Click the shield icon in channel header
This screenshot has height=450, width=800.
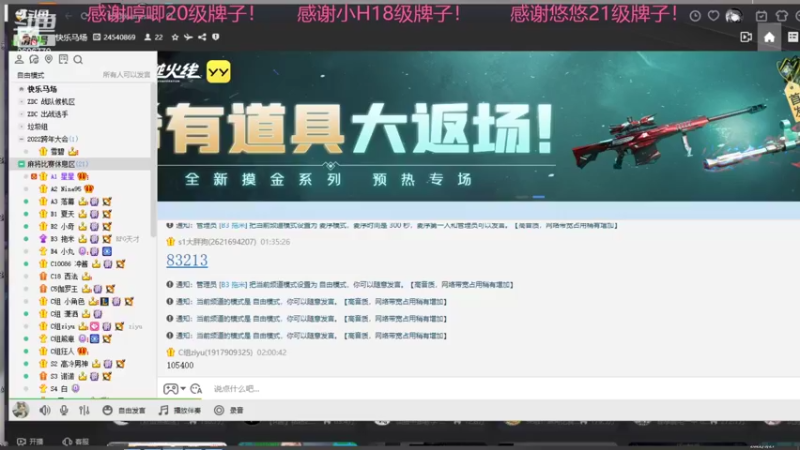(x=216, y=37)
